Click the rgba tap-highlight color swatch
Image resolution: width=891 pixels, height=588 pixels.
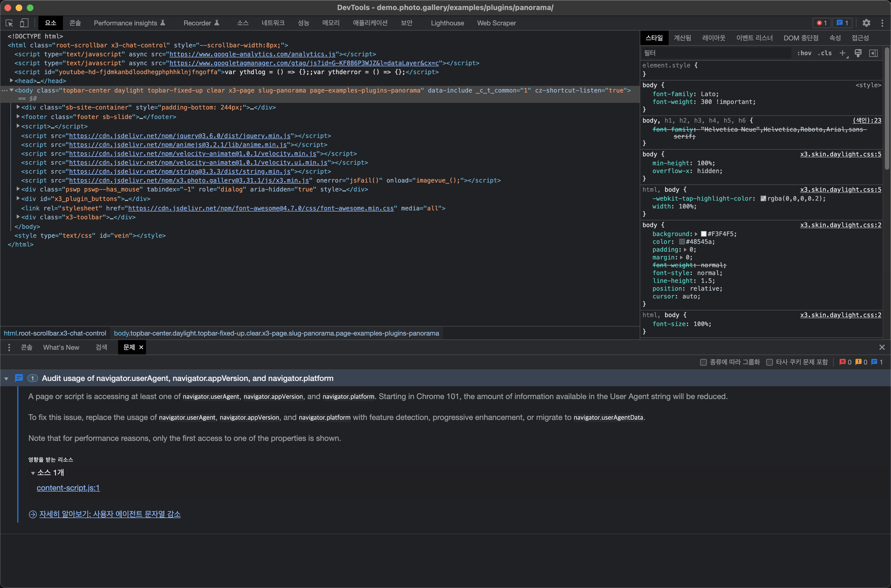pos(763,199)
